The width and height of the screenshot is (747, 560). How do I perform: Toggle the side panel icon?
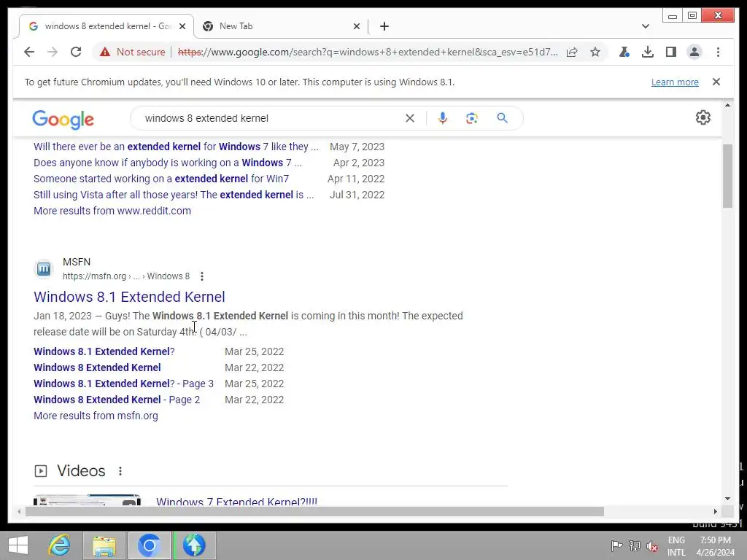(x=671, y=52)
